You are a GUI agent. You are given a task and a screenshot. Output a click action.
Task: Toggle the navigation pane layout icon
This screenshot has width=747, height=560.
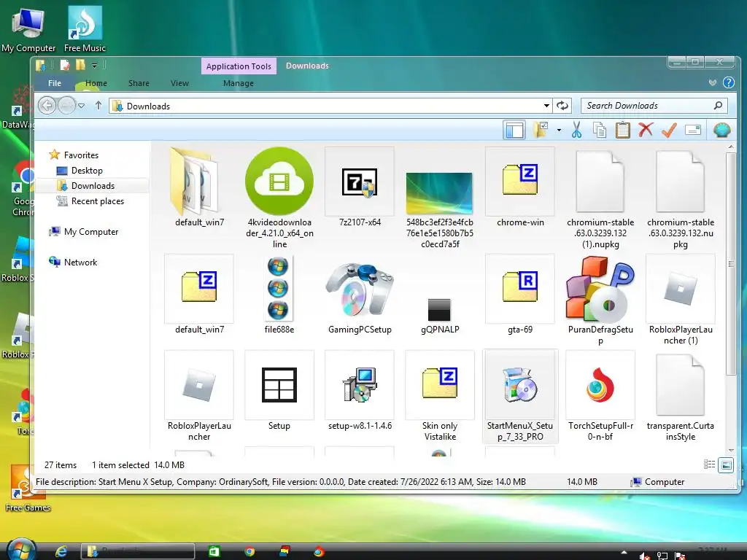coord(514,130)
